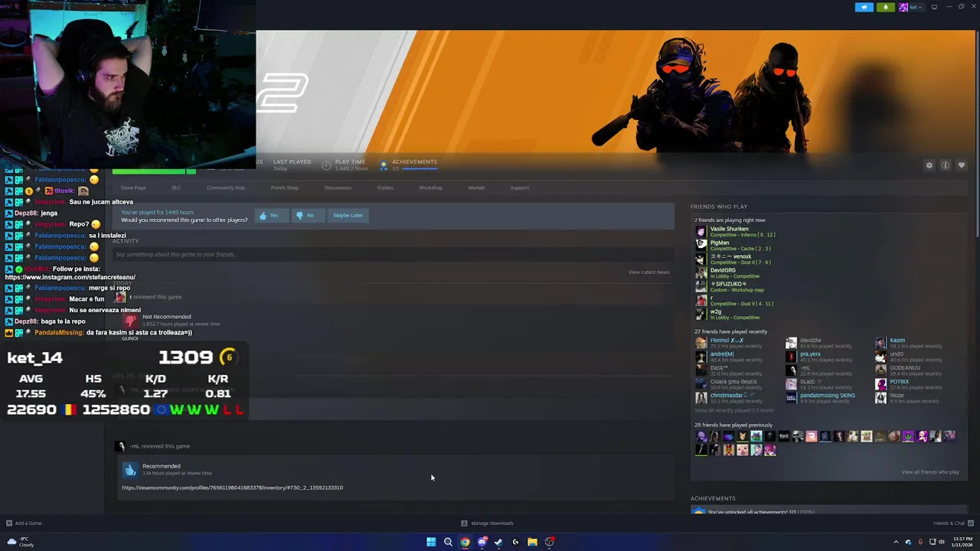
Task: Open the game info icon
Action: point(946,165)
